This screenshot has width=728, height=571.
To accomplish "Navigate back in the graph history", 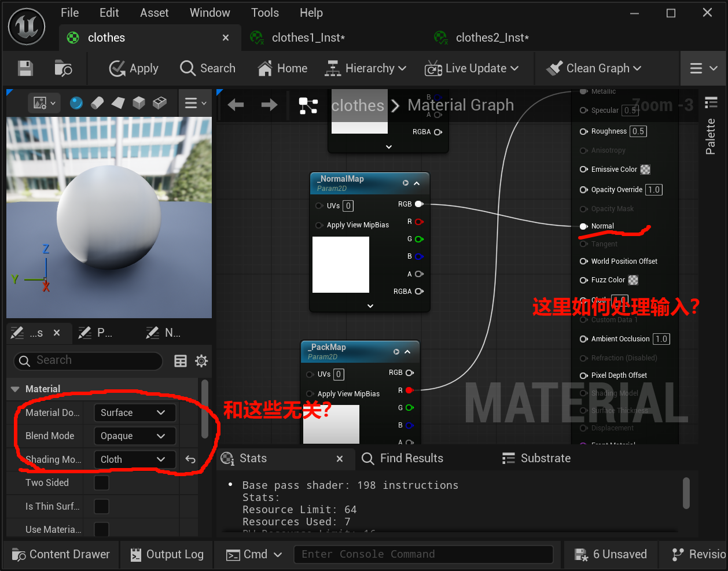I will coord(236,105).
